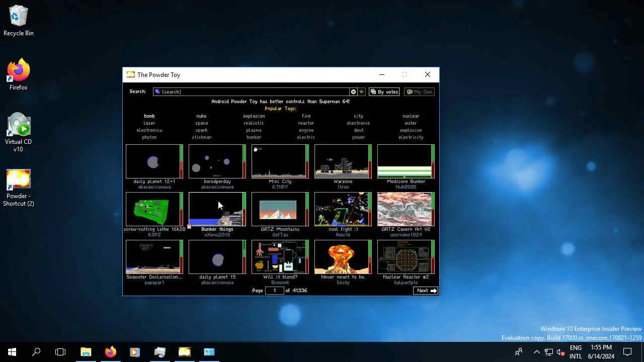Show My Own saves
This screenshot has height=362, width=644.
point(420,92)
